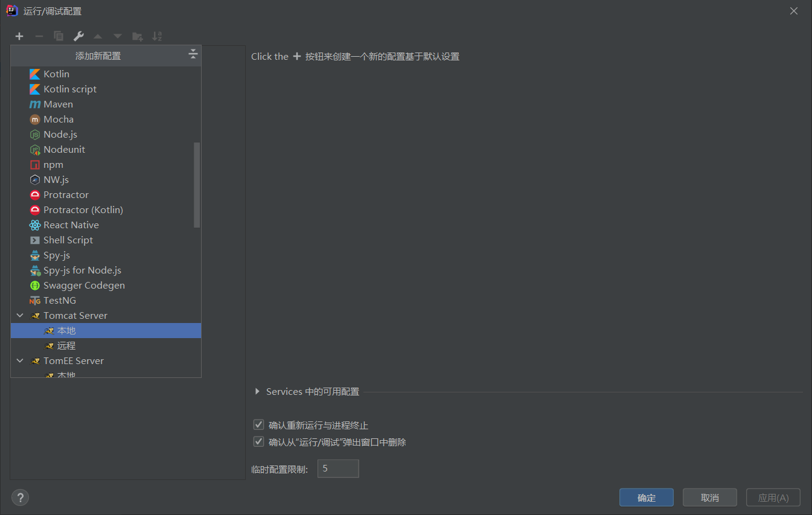The height and width of the screenshot is (515, 812).
Task: Choose the Kotlin configuration type label
Action: (56, 74)
